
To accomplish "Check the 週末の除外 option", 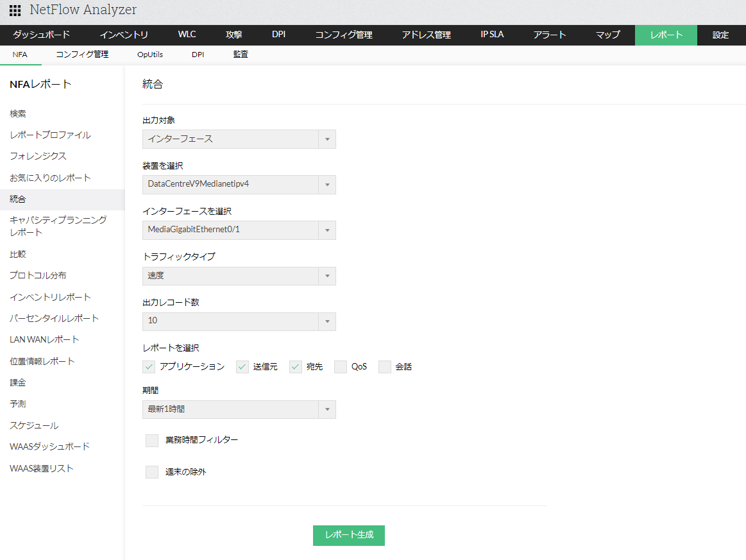I will [152, 472].
